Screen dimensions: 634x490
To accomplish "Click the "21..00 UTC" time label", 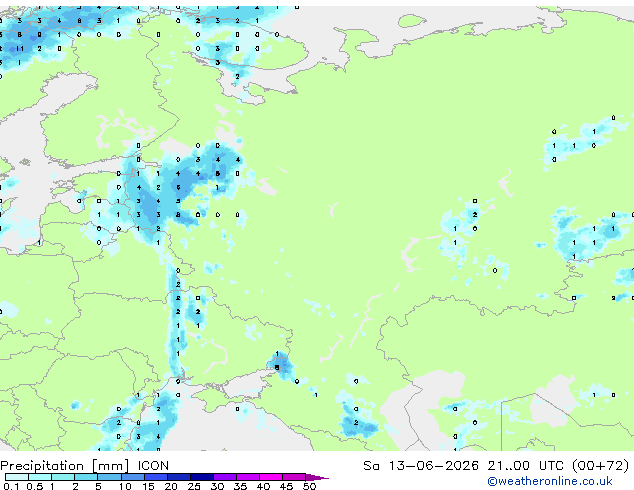I will pos(525,466).
